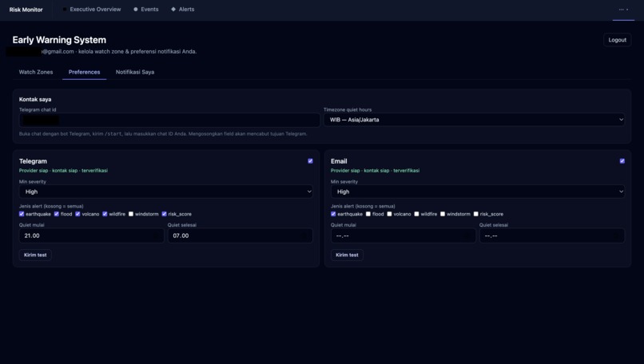
Task: Click the empty Email Quiet selesai field
Action: [552, 235]
